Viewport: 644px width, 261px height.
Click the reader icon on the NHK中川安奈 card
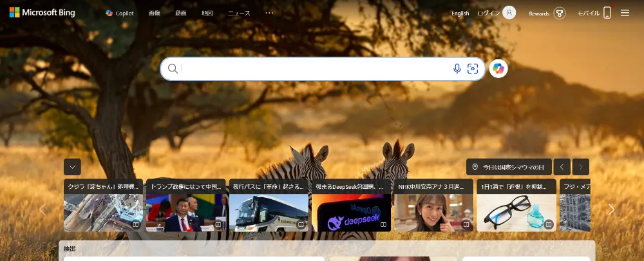click(x=466, y=225)
